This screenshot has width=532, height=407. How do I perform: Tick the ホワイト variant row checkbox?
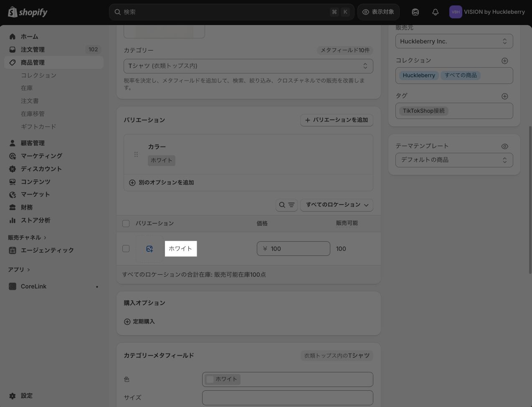(x=126, y=249)
